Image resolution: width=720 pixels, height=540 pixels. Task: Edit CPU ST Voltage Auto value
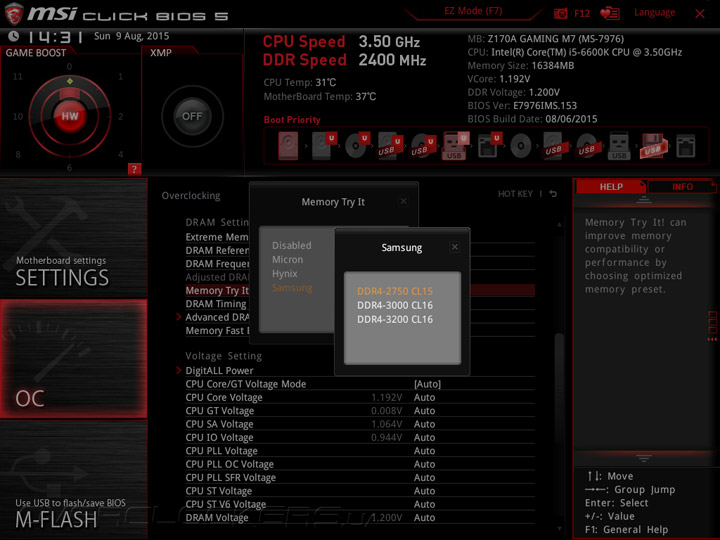pyautogui.click(x=424, y=490)
